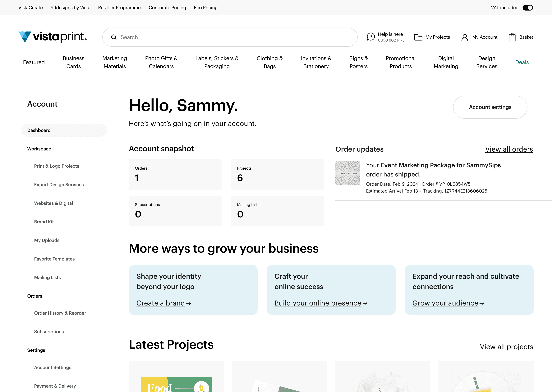Follow the Create a brand link

tap(161, 303)
